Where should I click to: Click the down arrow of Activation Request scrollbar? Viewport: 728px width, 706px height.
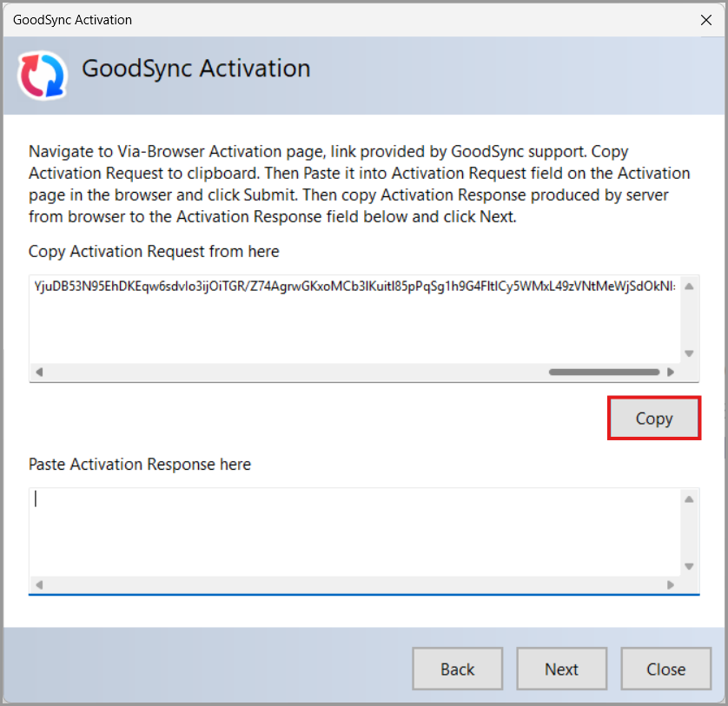point(689,353)
